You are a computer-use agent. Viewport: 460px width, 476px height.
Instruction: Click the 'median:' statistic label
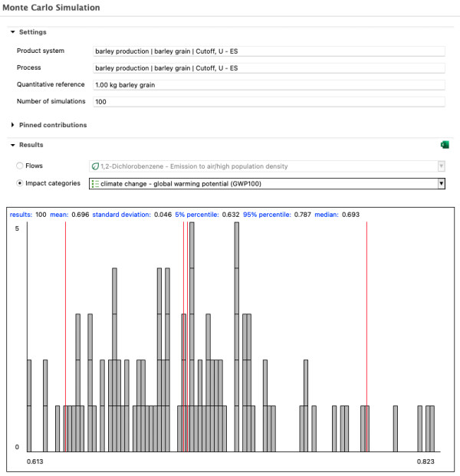tap(327, 215)
